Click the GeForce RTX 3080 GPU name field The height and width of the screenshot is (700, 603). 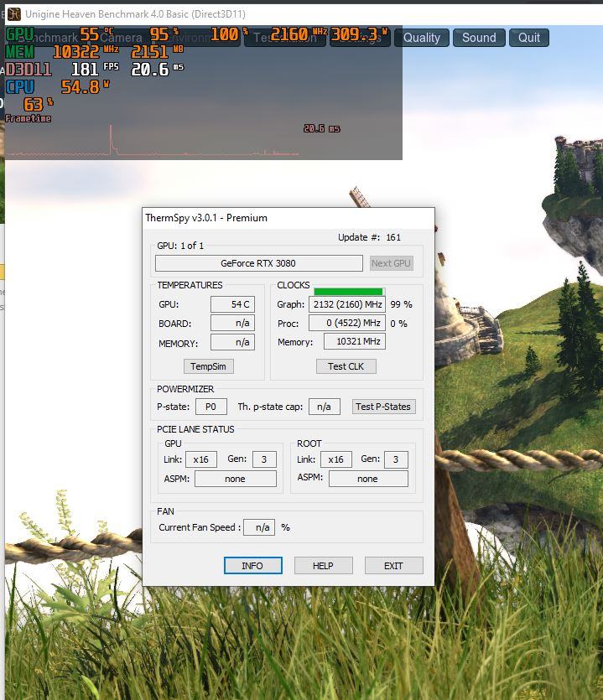pyautogui.click(x=258, y=263)
